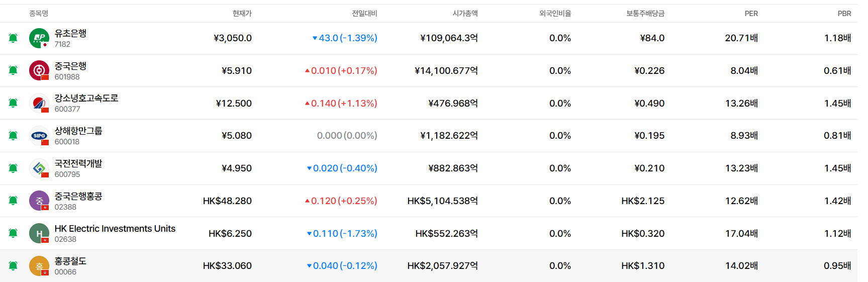Image resolution: width=868 pixels, height=282 pixels.
Task: Open the 국전전력개발 stock page
Action: coord(78,163)
